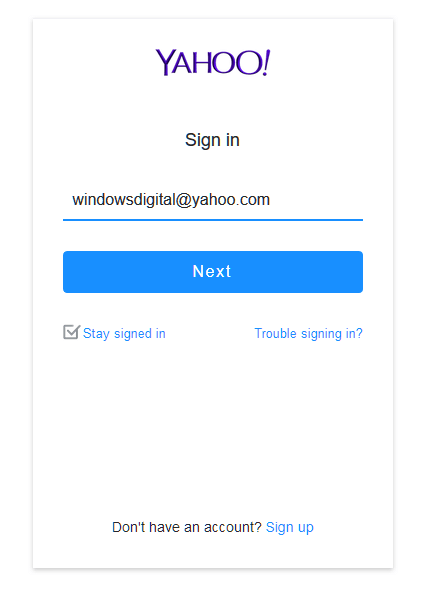Click the Don't have an account? text
The width and height of the screenshot is (427, 605).
[x=187, y=527]
